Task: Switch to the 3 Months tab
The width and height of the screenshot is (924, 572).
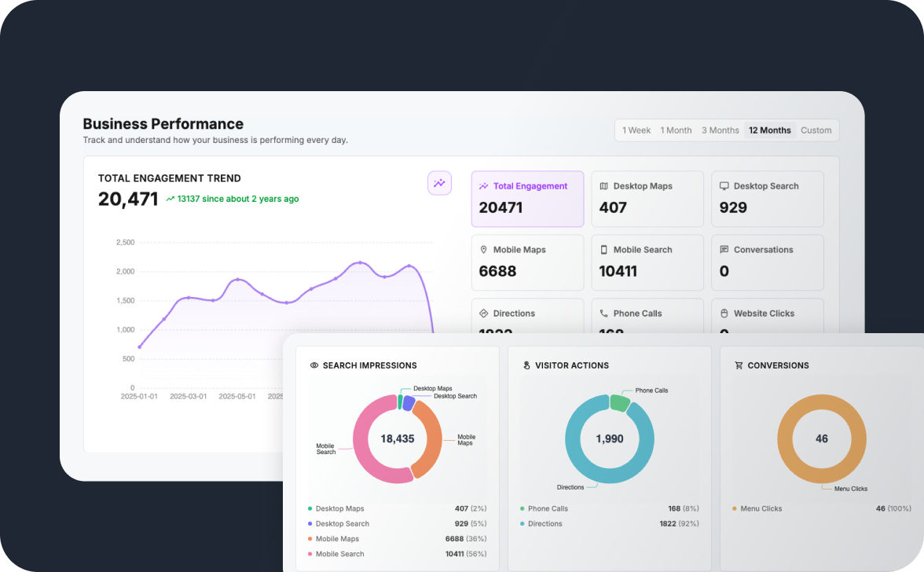Action: [720, 130]
